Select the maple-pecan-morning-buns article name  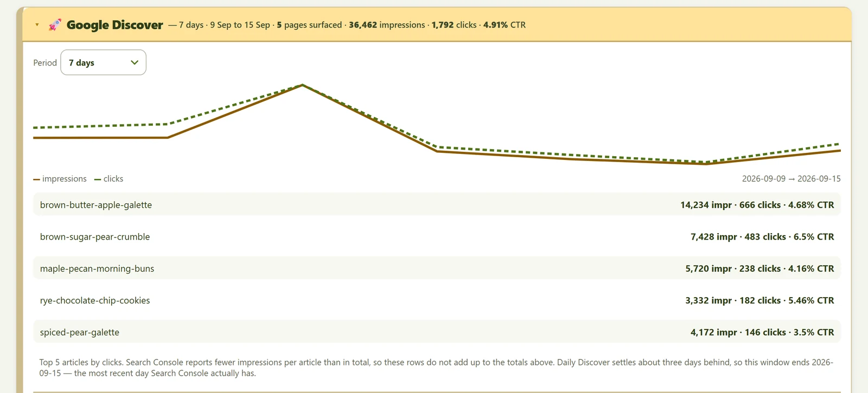(97, 269)
